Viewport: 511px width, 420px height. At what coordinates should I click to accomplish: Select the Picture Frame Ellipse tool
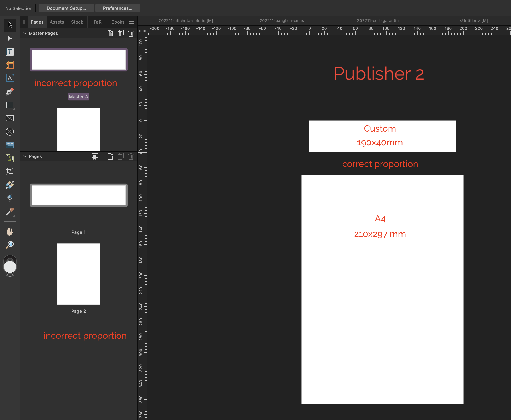[x=10, y=132]
